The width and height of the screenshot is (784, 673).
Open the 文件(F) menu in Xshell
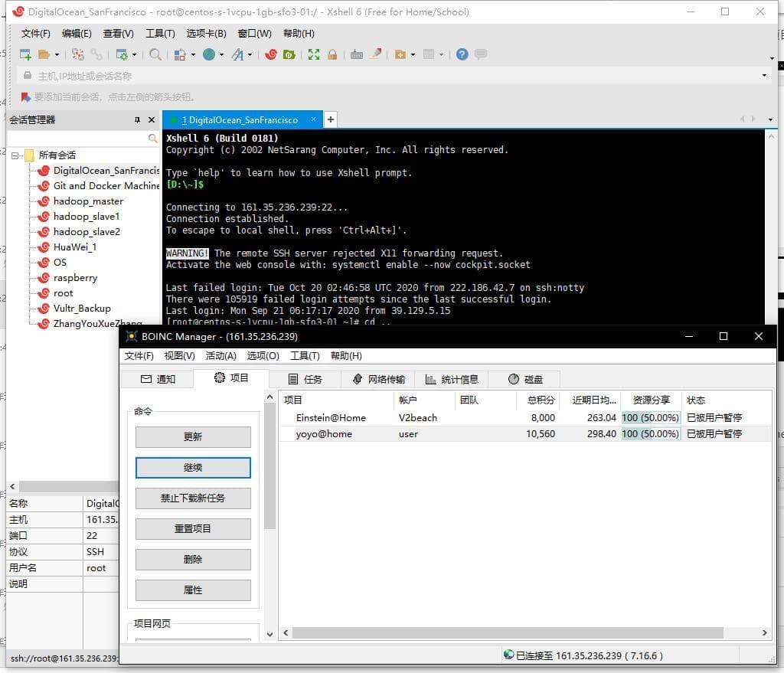coord(35,34)
